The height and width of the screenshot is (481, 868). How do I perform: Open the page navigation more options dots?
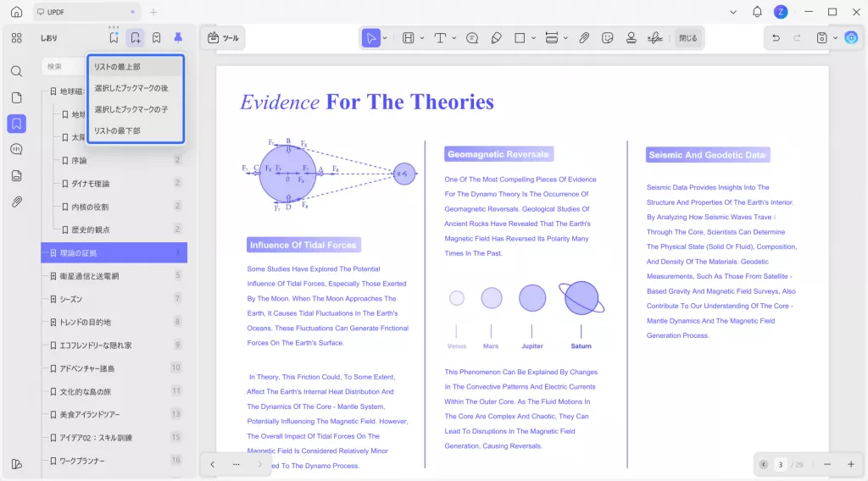tap(236, 464)
